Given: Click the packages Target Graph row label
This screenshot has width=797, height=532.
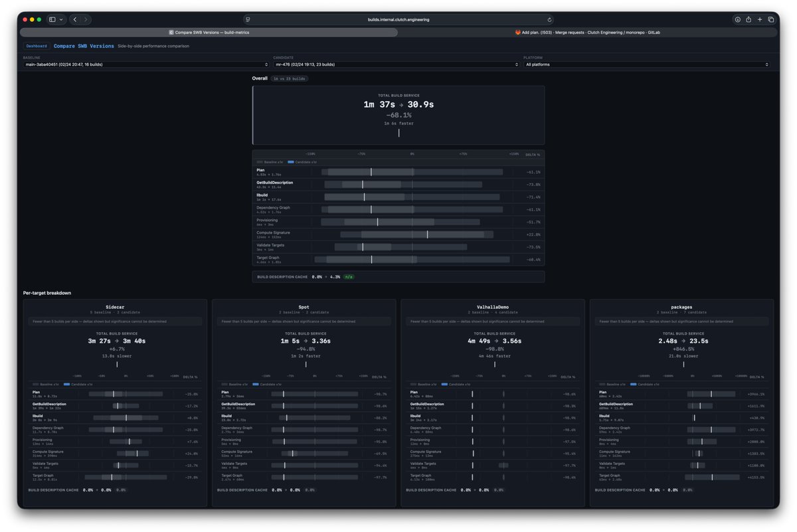Looking at the screenshot, I should point(610,476).
